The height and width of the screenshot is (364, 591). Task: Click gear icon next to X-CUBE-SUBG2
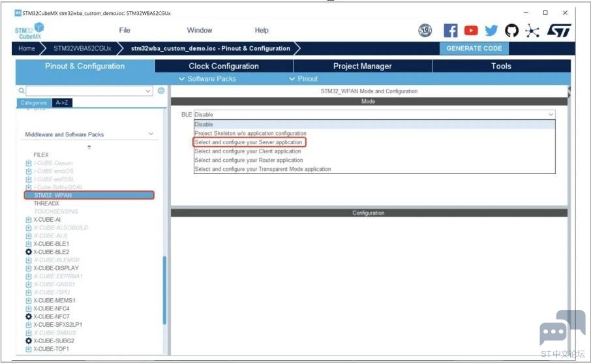28,341
